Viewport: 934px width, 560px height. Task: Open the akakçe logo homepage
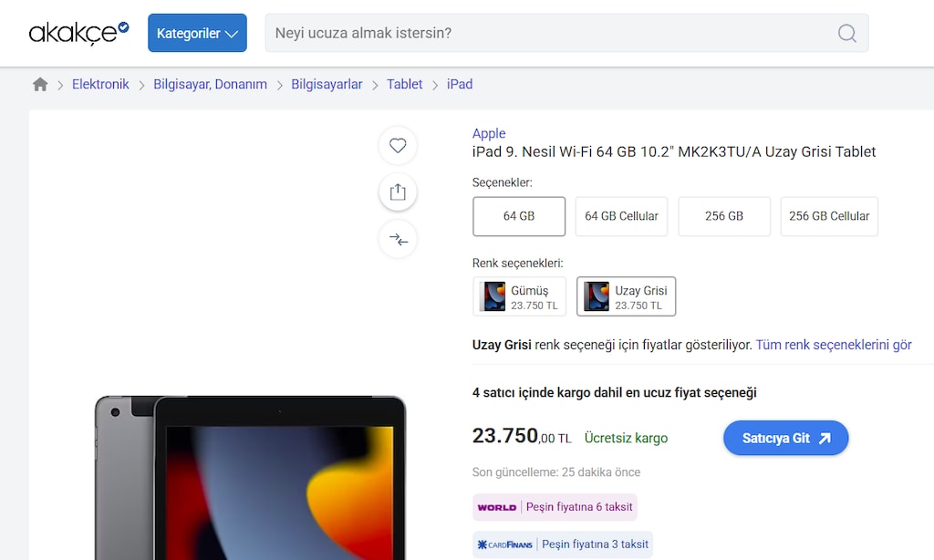point(78,33)
